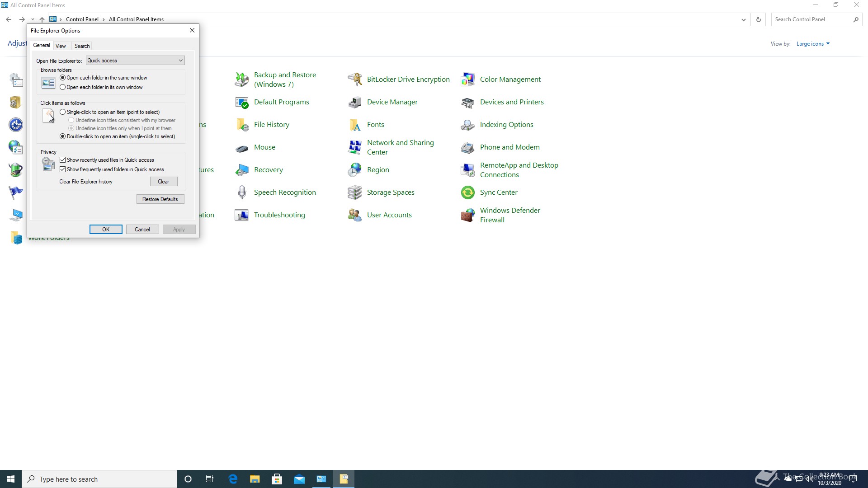Uncheck Show recently used files in Quick access

point(63,160)
